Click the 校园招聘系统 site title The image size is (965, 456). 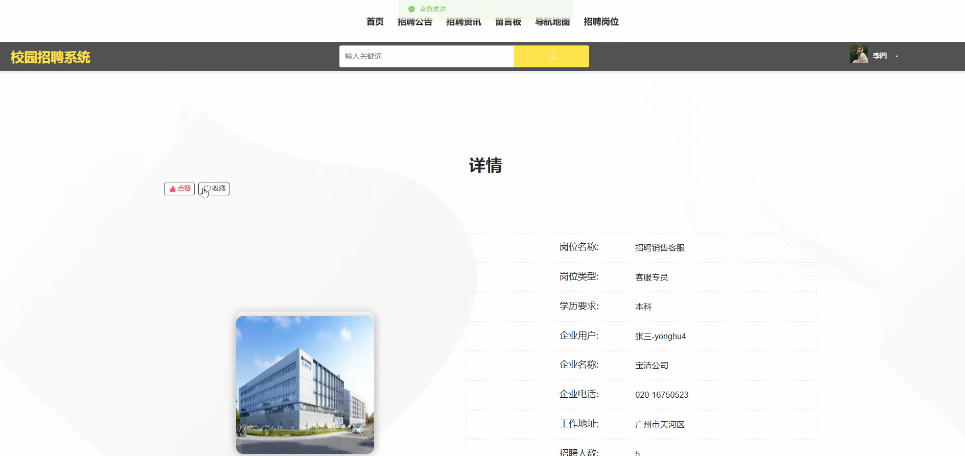coord(50,57)
